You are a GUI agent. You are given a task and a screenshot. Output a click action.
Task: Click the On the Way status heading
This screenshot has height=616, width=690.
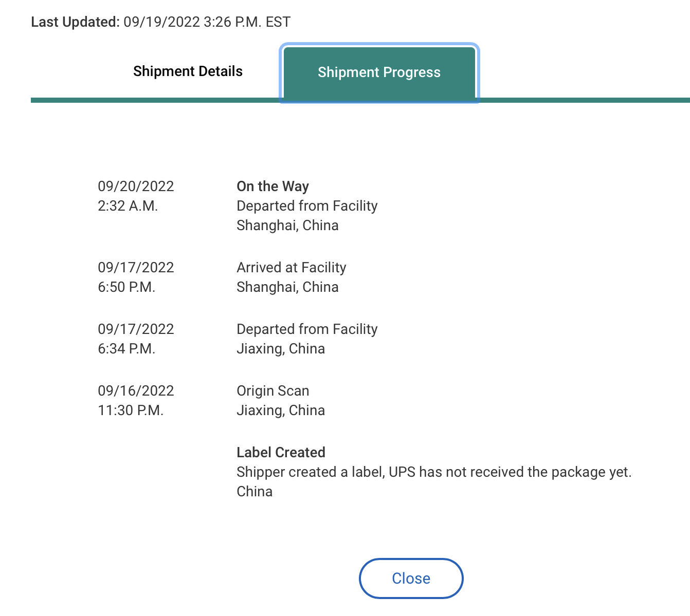[273, 186]
